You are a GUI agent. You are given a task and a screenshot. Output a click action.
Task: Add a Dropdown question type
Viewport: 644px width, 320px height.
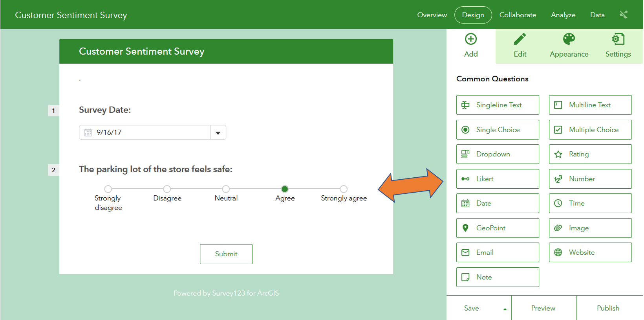tap(498, 154)
